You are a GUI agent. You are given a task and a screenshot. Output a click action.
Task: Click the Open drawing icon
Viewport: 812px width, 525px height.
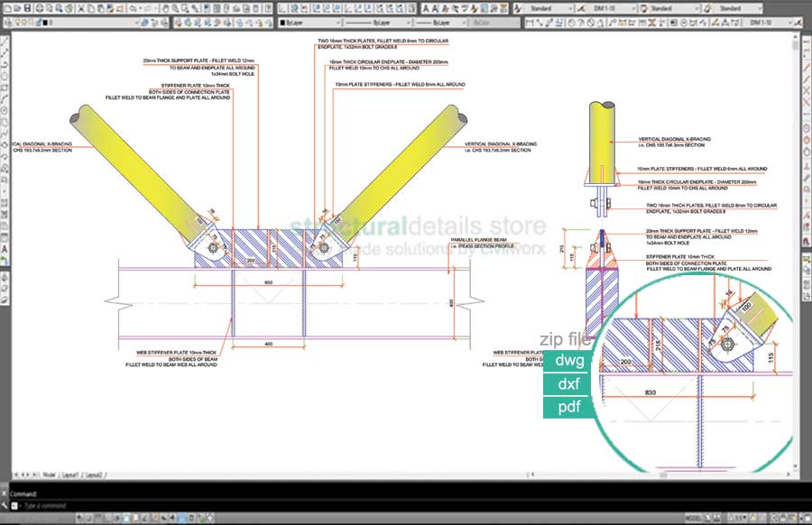tap(17, 8)
